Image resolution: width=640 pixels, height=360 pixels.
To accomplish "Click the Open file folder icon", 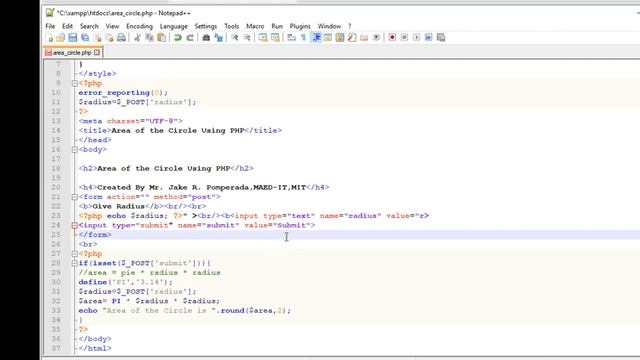I will click(61, 38).
